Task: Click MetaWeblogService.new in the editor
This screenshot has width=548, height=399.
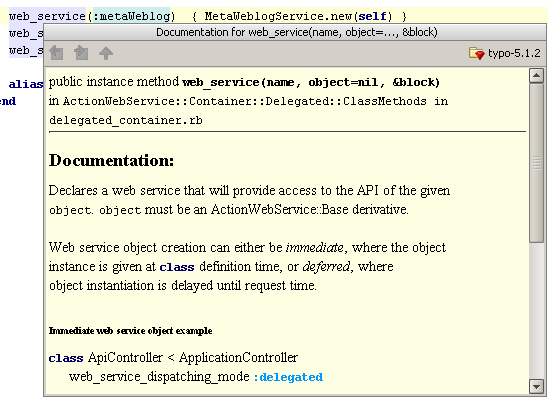Action: coord(278,16)
